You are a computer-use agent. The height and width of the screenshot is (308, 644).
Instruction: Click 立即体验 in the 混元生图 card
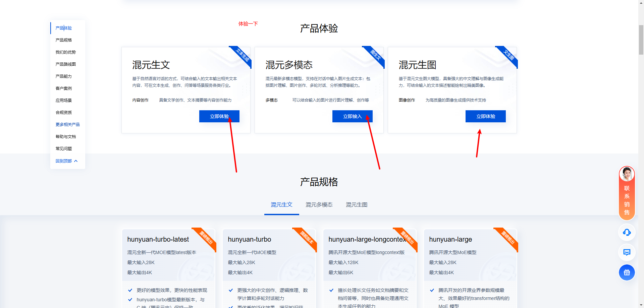coord(486,116)
